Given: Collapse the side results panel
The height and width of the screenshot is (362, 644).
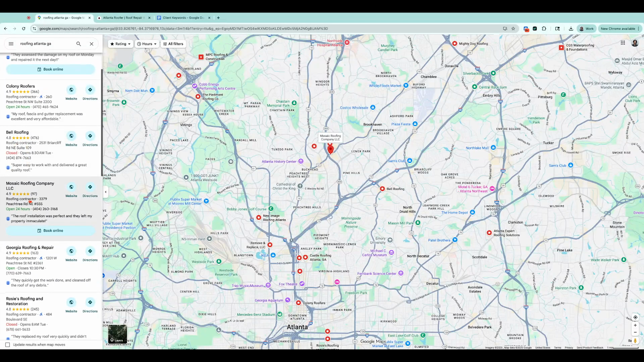Looking at the screenshot, I should pyautogui.click(x=105, y=192).
